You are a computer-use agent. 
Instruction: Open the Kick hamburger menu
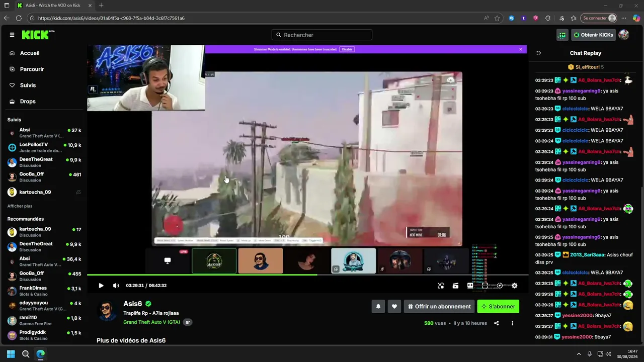[x=12, y=35]
